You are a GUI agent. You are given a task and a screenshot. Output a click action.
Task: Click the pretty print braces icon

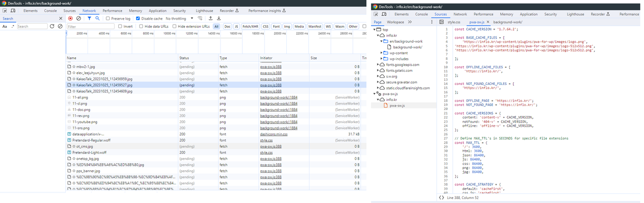pyautogui.click(x=441, y=197)
